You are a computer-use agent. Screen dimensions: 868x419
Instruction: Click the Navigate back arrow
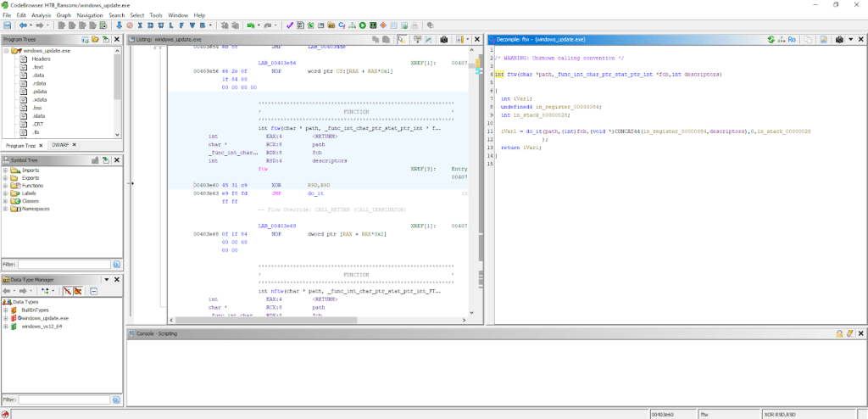click(22, 25)
